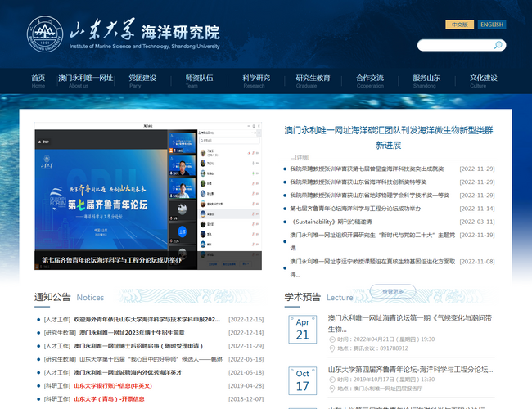
Task: Expand the 研究生教育 Graduate menu
Action: click(x=313, y=80)
